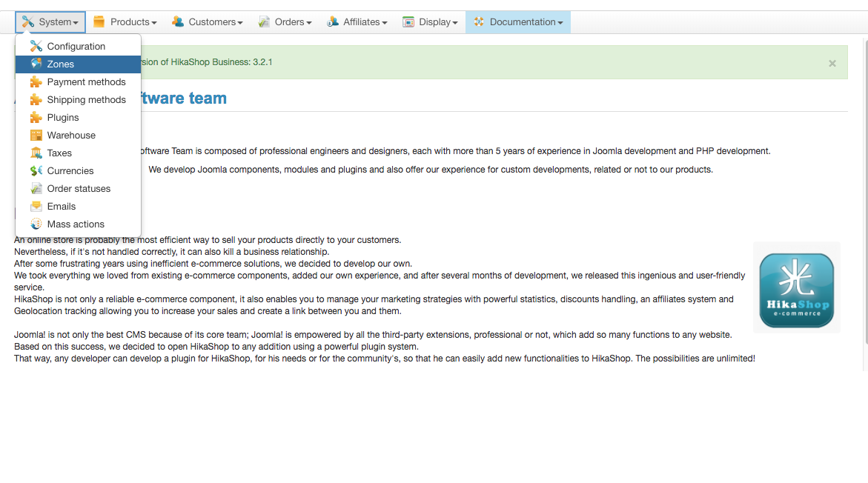Click the Emails envelope icon
Viewport: 868px width, 483px height.
[x=36, y=207]
